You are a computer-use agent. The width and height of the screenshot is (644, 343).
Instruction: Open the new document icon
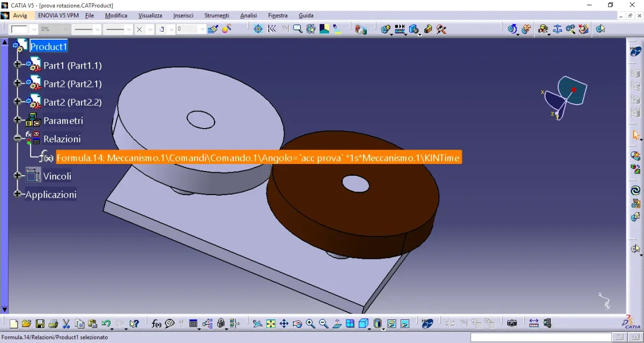pyautogui.click(x=14, y=324)
